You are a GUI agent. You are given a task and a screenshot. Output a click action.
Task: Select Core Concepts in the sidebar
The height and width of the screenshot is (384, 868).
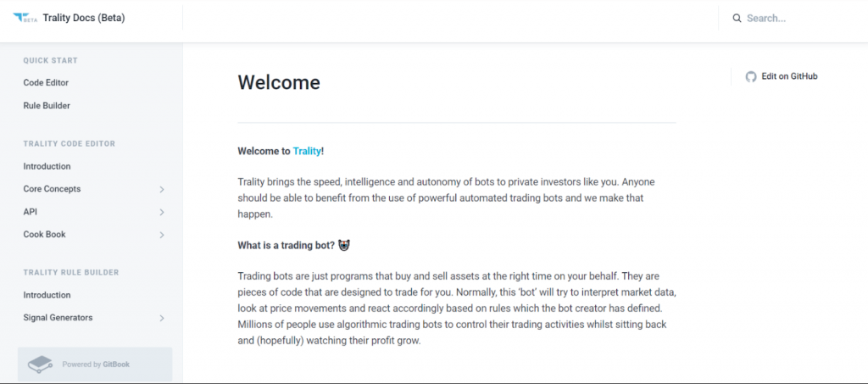(52, 189)
